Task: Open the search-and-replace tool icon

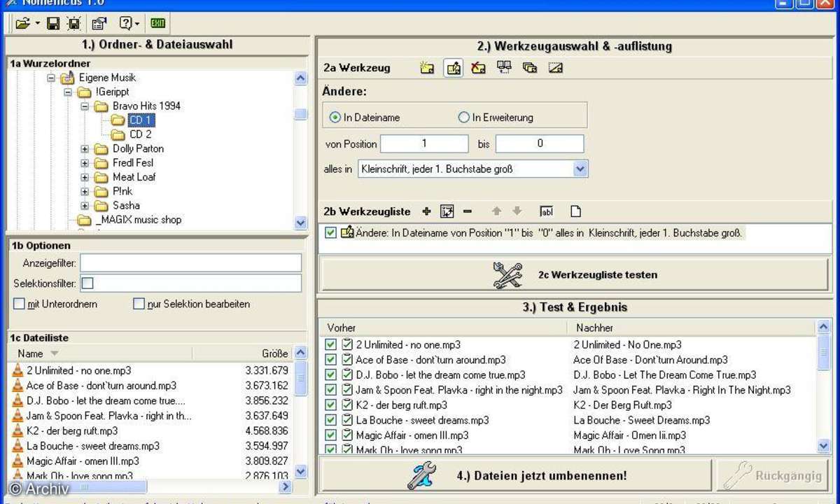Action: [504, 68]
